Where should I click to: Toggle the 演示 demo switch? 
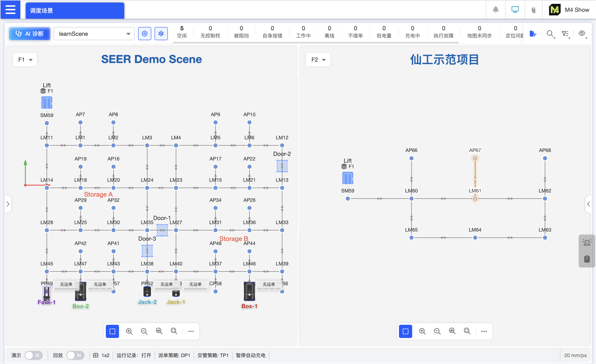(33, 355)
